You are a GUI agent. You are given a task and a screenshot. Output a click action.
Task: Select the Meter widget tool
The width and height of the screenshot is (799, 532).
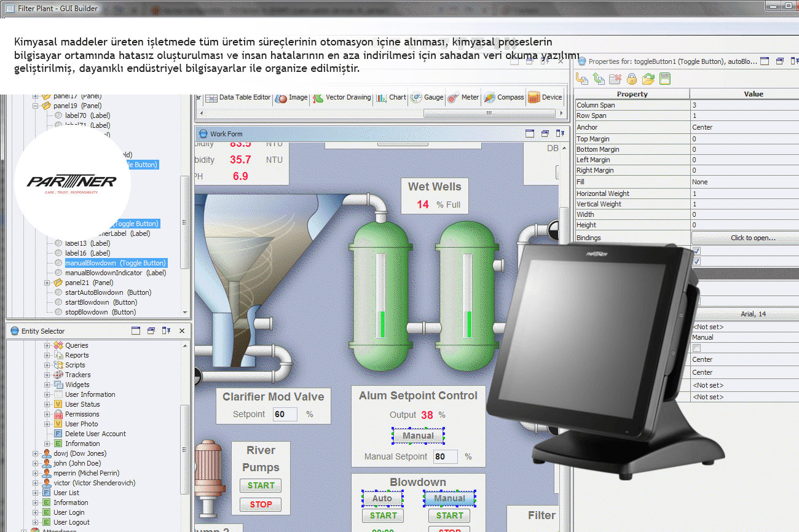463,98
